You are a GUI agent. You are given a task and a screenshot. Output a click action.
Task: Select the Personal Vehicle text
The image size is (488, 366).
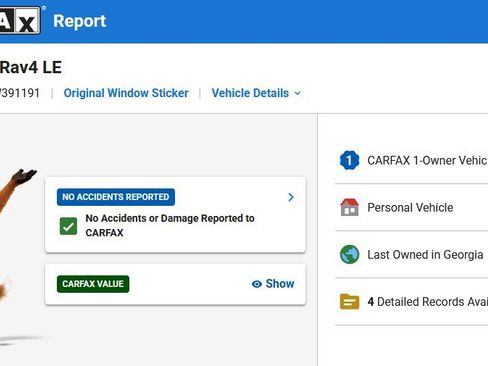pyautogui.click(x=410, y=208)
